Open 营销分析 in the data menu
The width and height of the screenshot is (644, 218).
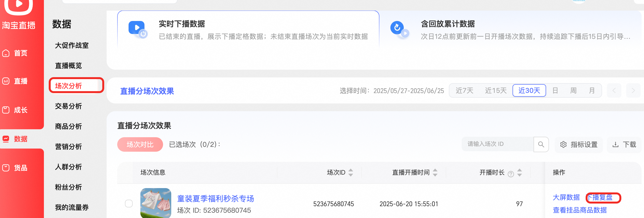(69, 147)
